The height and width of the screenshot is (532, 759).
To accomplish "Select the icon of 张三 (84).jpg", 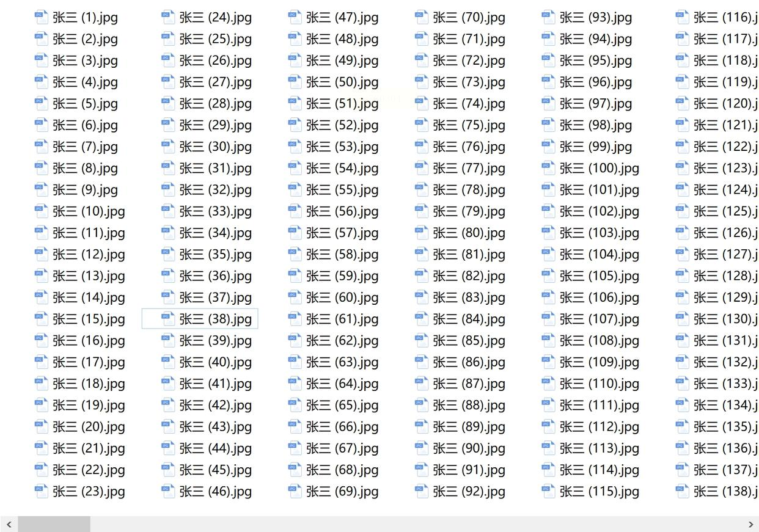I will (421, 318).
